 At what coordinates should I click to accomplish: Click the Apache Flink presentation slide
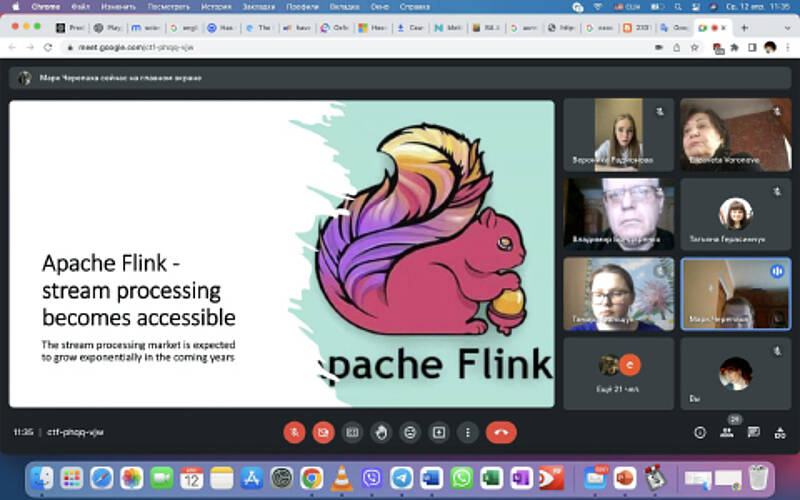282,254
